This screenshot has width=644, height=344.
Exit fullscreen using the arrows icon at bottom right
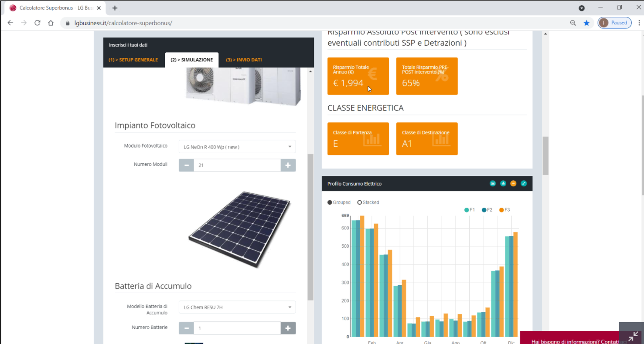(x=633, y=336)
